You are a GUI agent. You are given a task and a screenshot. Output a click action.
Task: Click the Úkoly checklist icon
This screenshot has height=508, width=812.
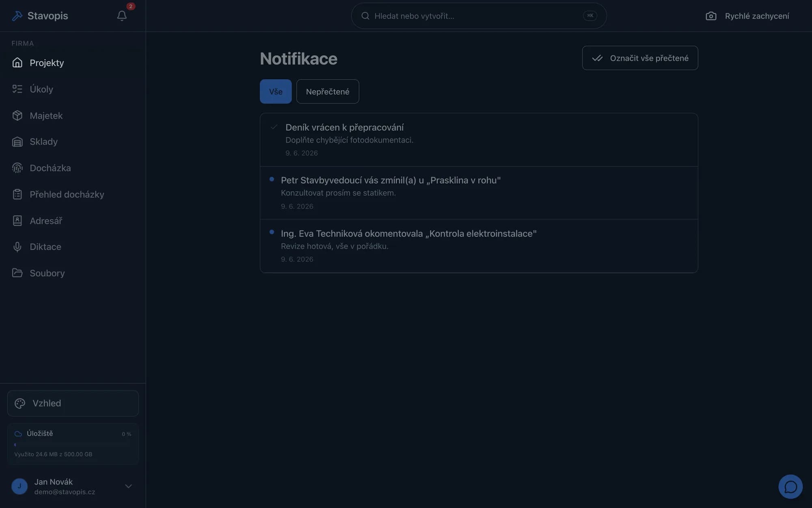tap(17, 89)
